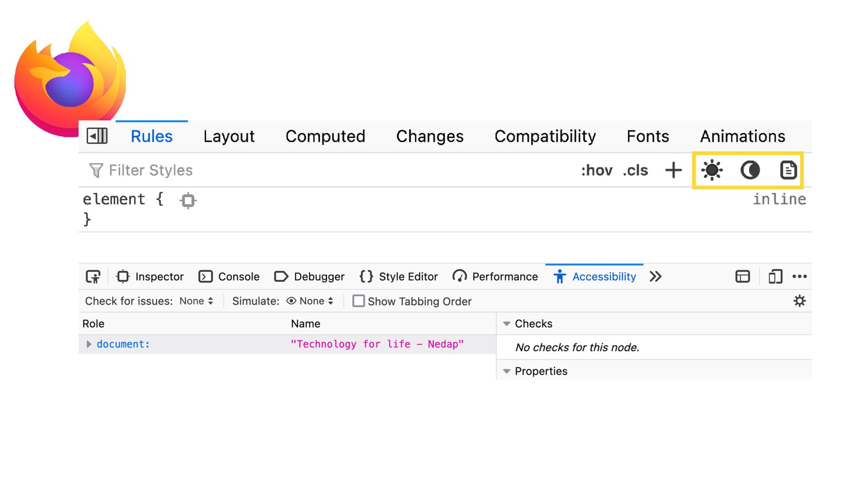The height and width of the screenshot is (488, 868).
Task: Click "No checks for this node." text
Action: click(x=577, y=347)
